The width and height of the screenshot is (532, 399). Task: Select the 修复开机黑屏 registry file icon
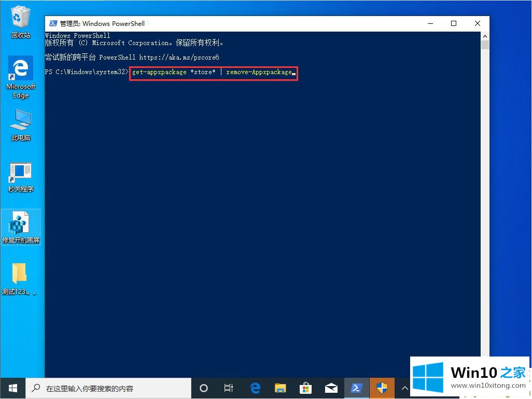click(x=20, y=227)
